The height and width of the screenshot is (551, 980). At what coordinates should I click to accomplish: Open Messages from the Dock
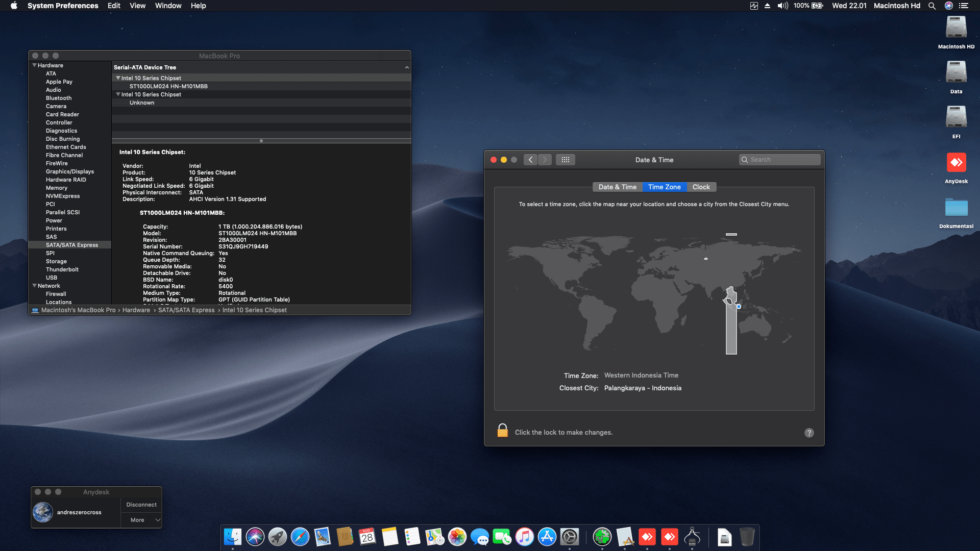pos(480,537)
